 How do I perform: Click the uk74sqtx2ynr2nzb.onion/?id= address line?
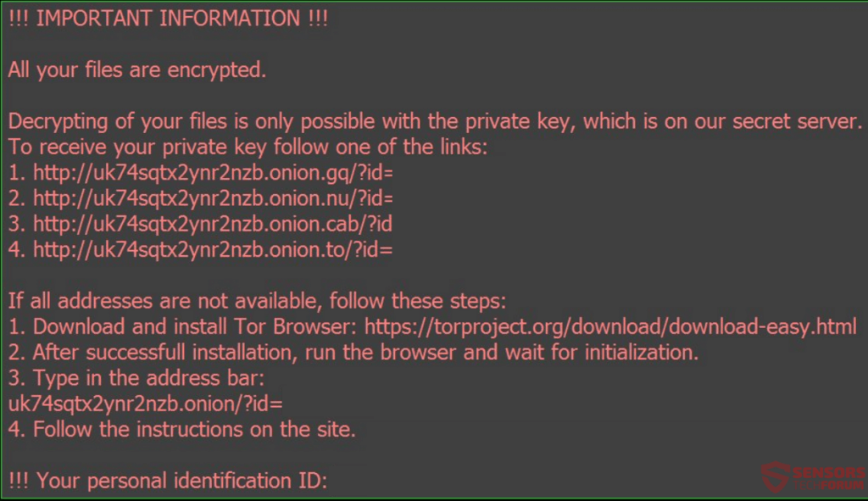(146, 404)
